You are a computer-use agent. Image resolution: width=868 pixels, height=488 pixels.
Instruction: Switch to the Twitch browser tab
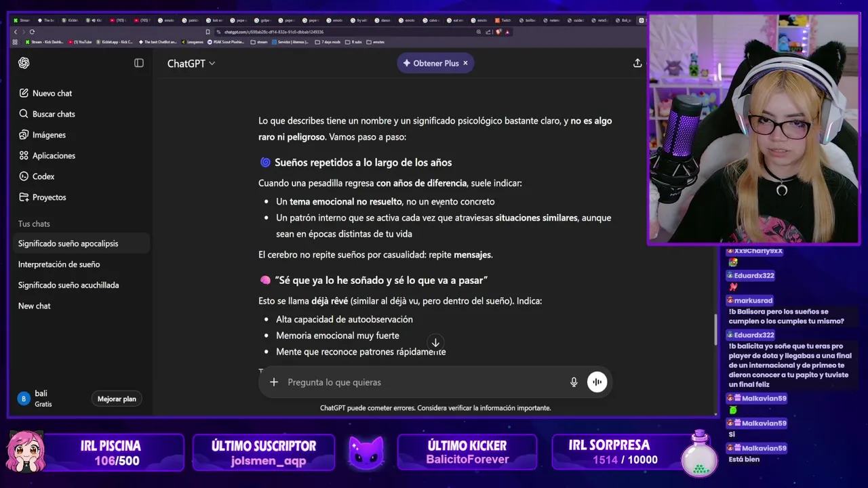[x=503, y=20]
